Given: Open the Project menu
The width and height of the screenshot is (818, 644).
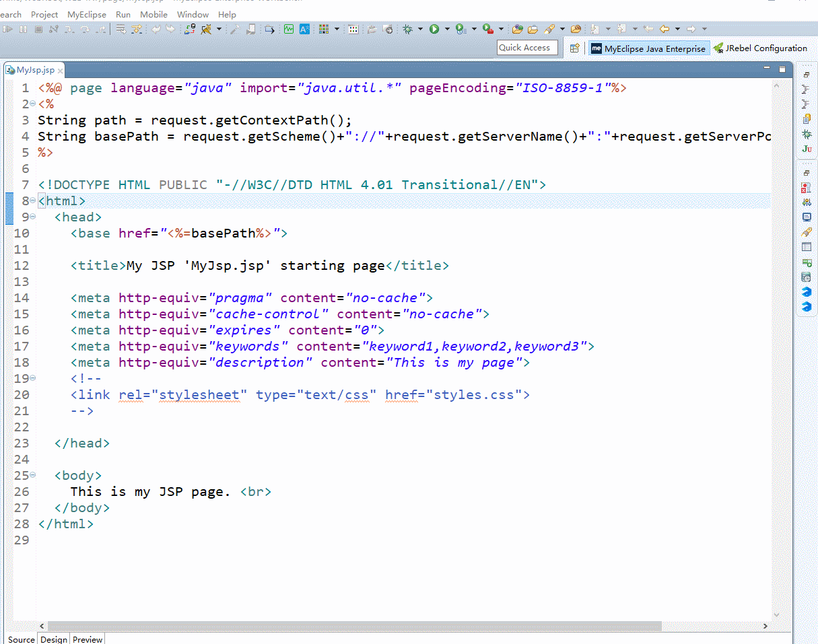Looking at the screenshot, I should coord(44,14).
